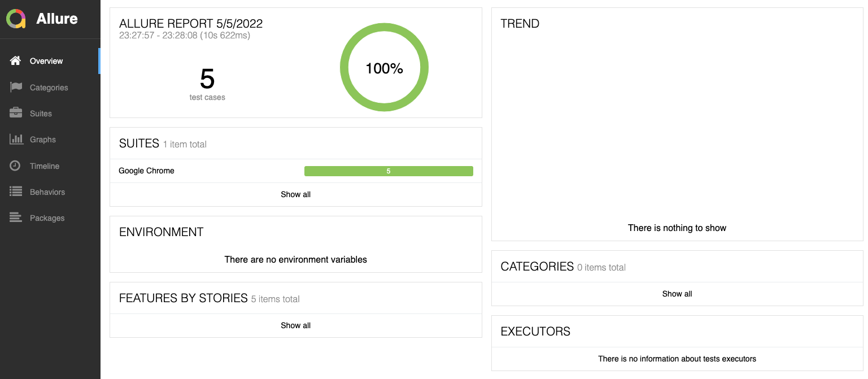868x379 pixels.
Task: Click the Features by Stories heading
Action: [183, 298]
